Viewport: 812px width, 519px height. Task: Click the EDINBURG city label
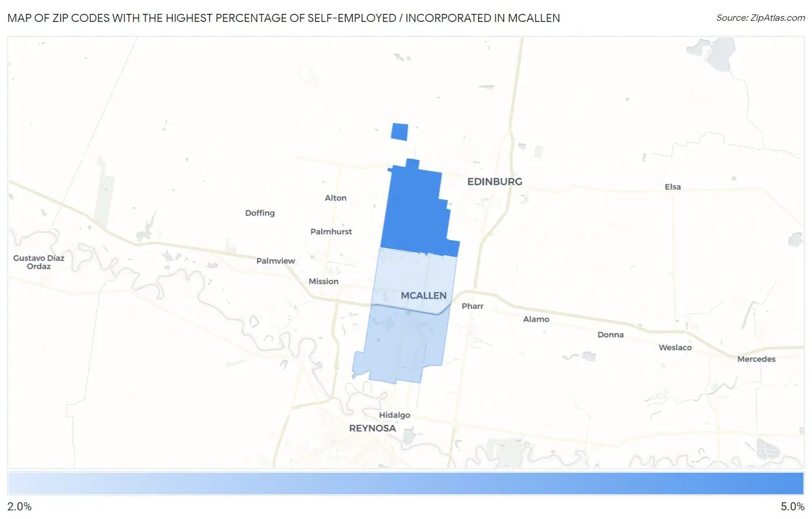(494, 181)
